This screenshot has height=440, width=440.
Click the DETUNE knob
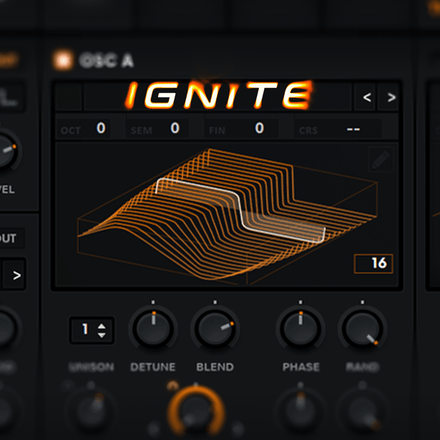tap(153, 328)
